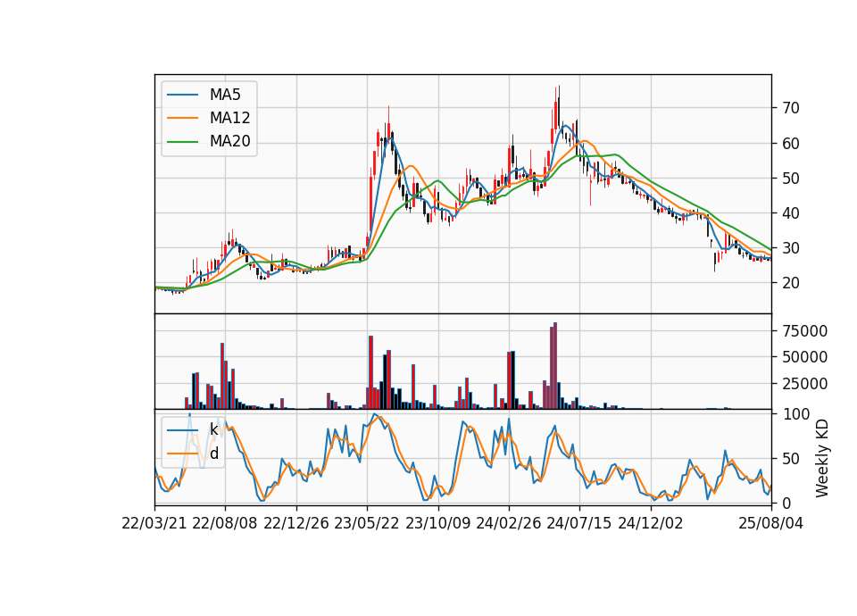Click the MA12 legend label
Screen dimensions: 857x616
pyautogui.click(x=229, y=118)
